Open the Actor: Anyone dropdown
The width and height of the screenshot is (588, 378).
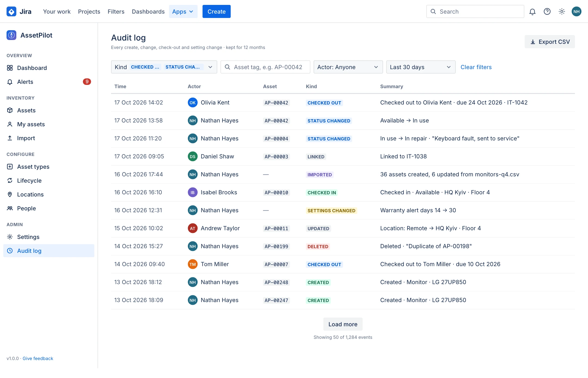(348, 67)
